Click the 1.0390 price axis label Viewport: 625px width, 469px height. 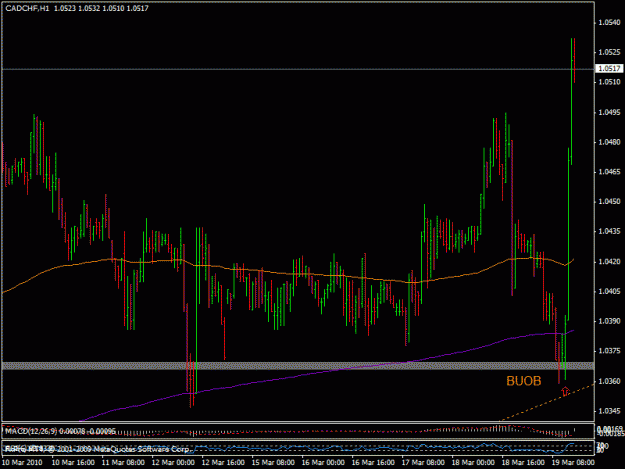point(609,321)
